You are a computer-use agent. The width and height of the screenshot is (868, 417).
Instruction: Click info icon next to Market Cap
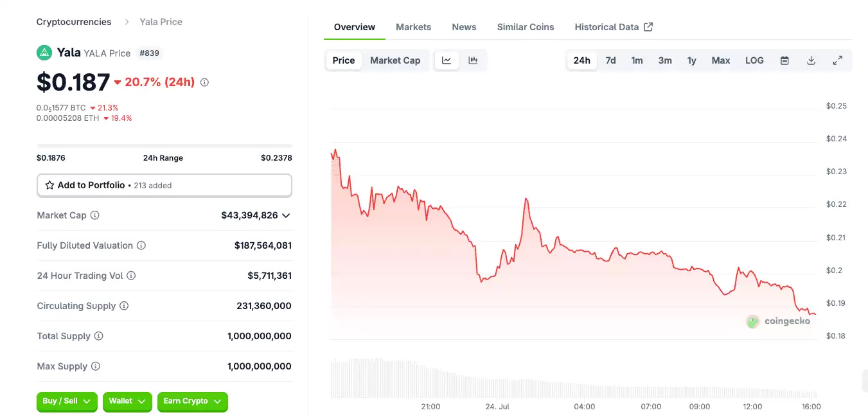pos(95,215)
